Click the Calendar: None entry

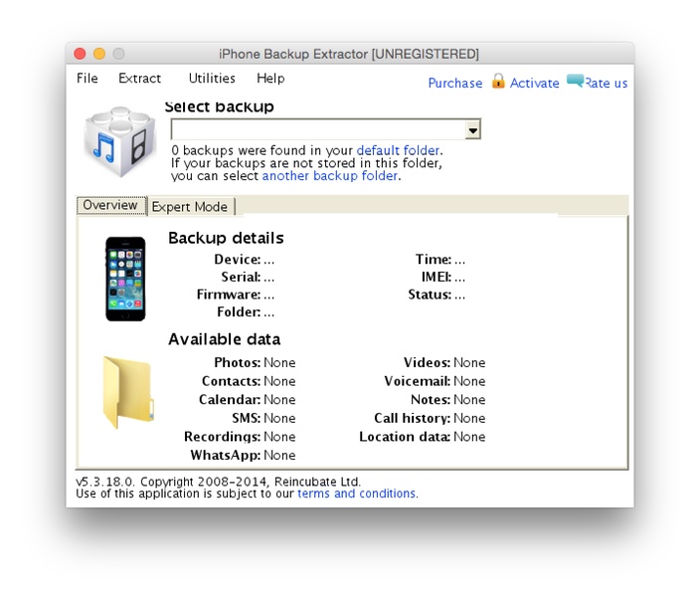[x=248, y=399]
